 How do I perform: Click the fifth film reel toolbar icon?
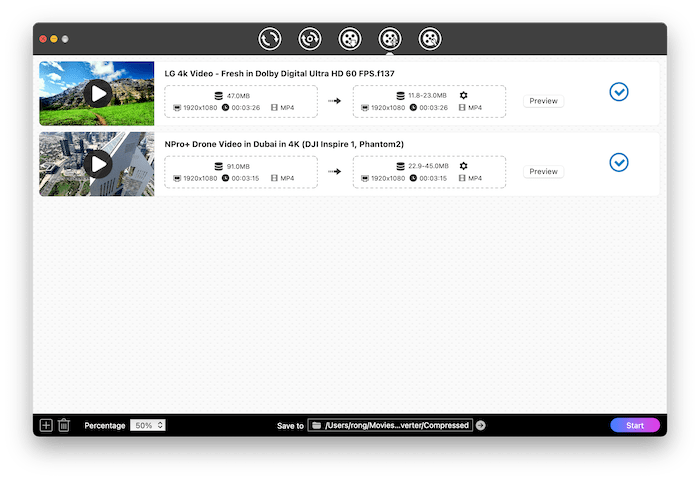point(430,39)
